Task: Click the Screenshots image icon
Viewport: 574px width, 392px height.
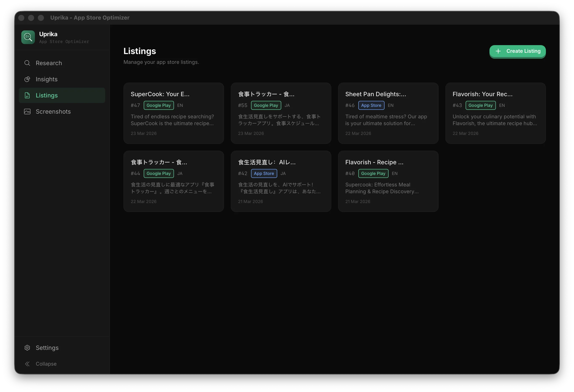Action: click(x=27, y=112)
